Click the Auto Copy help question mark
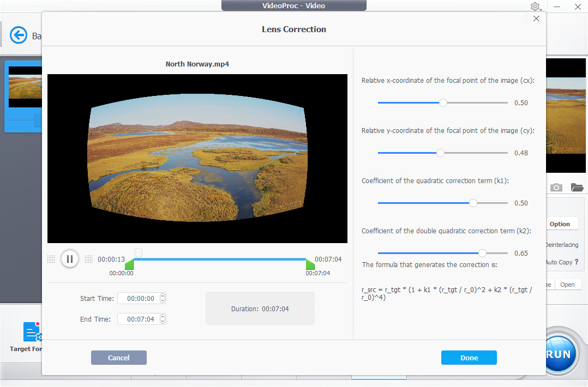The image size is (588, 387). [577, 262]
